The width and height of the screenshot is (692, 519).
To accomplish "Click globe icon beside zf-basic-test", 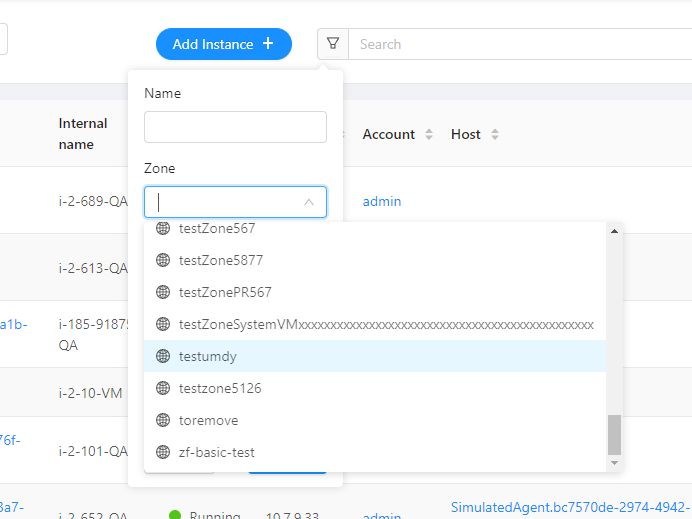I will (163, 452).
